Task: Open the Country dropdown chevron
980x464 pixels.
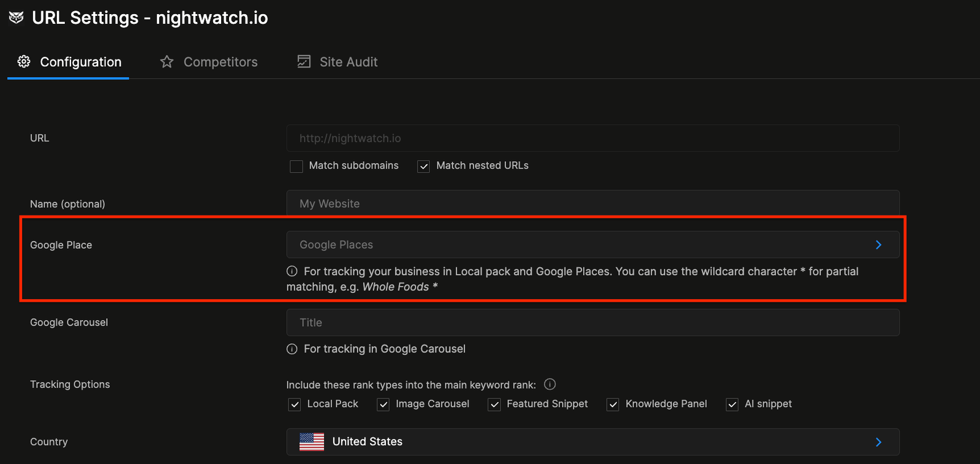Action: pyautogui.click(x=878, y=442)
